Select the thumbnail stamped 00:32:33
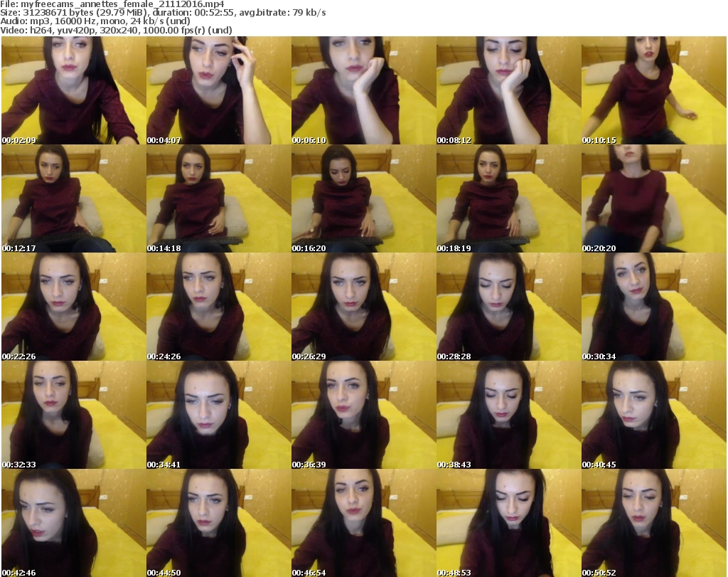The height and width of the screenshot is (577, 728). [73, 415]
